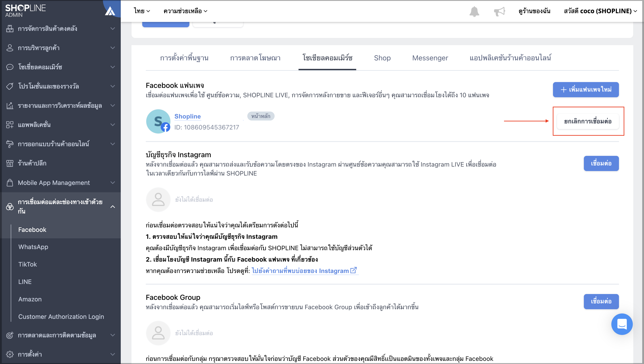
Task: Open the ร้านค้าปลีก sidebar item
Action: click(32, 163)
